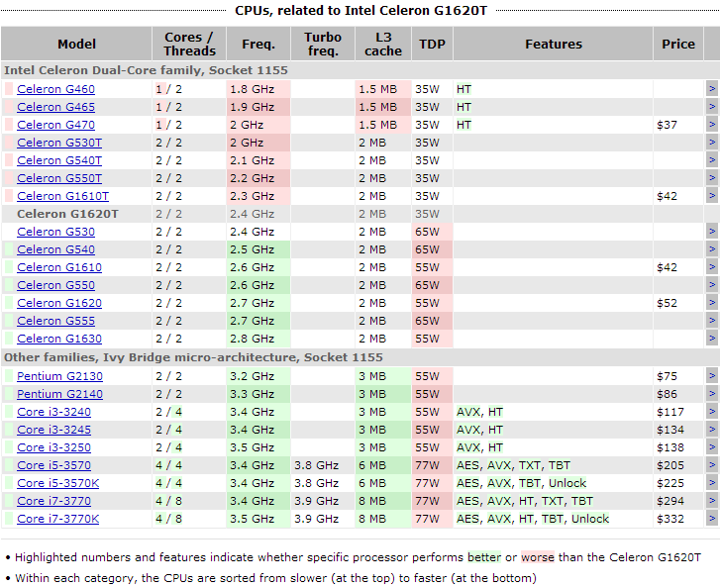This screenshot has height=588, width=721.
Task: Open the Celeron G465 link
Action: pos(55,107)
